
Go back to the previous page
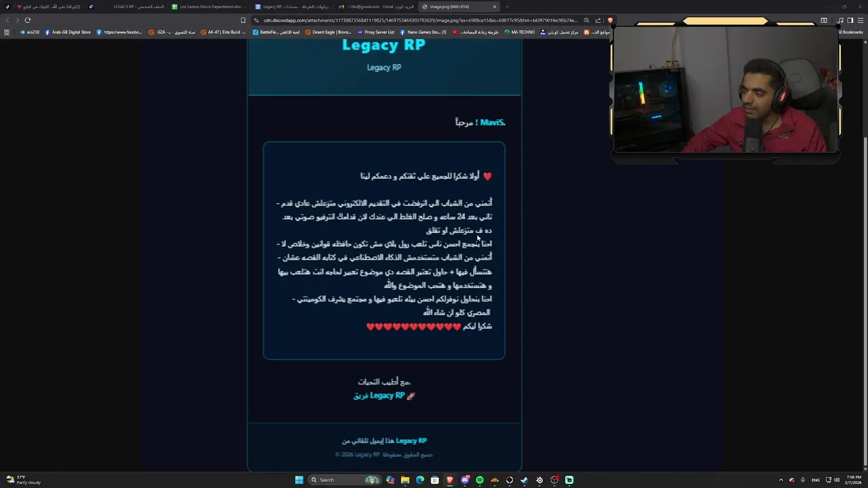[x=7, y=20]
